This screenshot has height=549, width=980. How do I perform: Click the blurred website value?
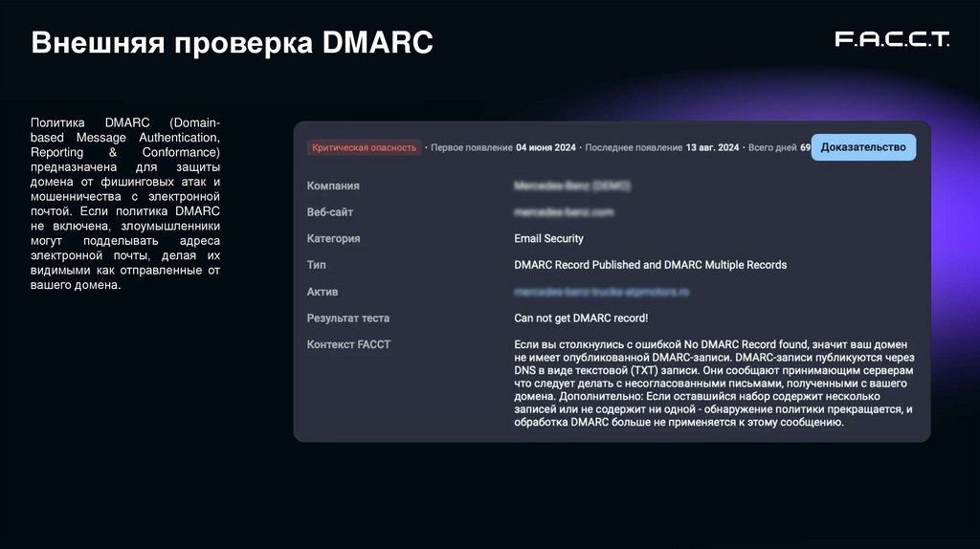pos(564,212)
